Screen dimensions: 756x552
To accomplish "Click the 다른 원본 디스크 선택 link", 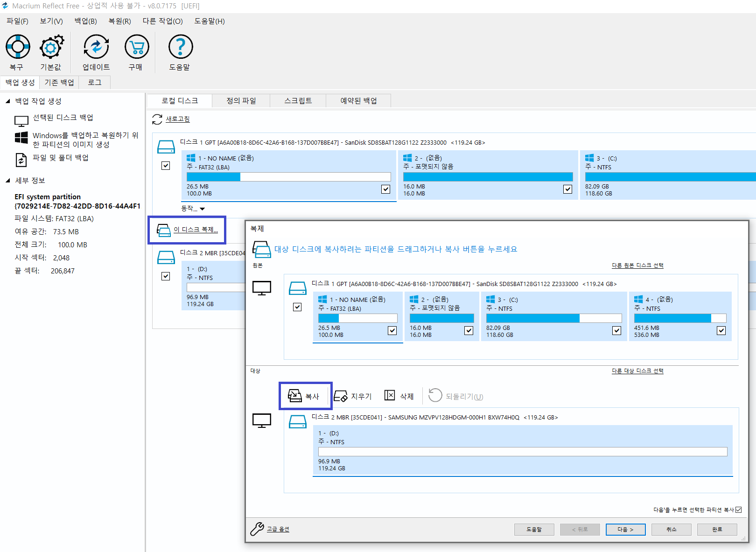I will (637, 266).
